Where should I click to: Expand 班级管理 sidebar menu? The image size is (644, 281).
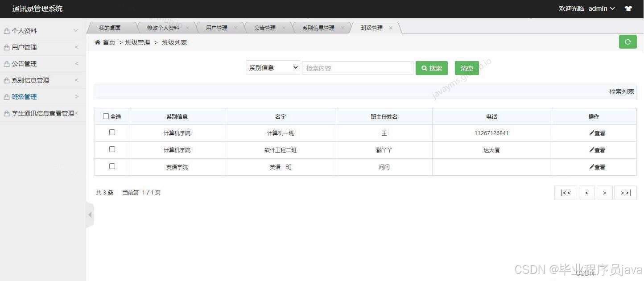[x=43, y=97]
